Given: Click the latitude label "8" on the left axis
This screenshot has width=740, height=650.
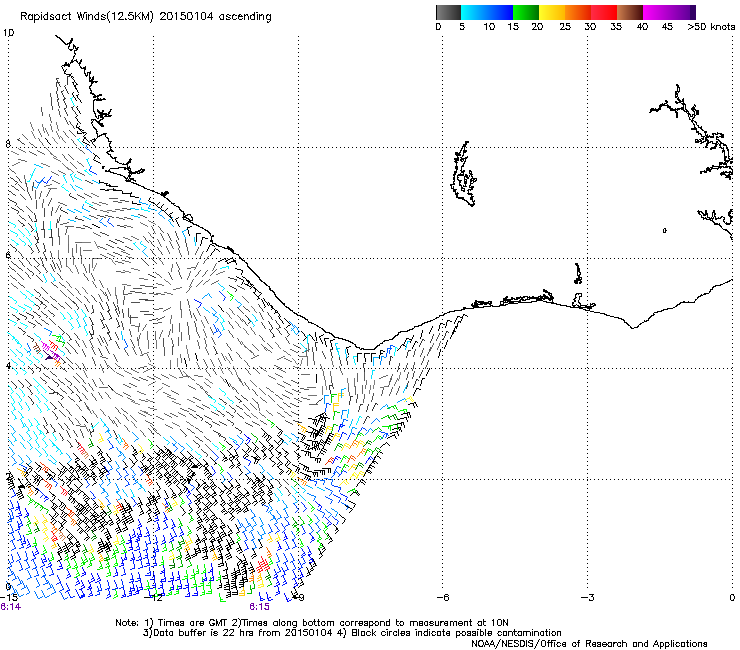Looking at the screenshot, I should click(8, 144).
